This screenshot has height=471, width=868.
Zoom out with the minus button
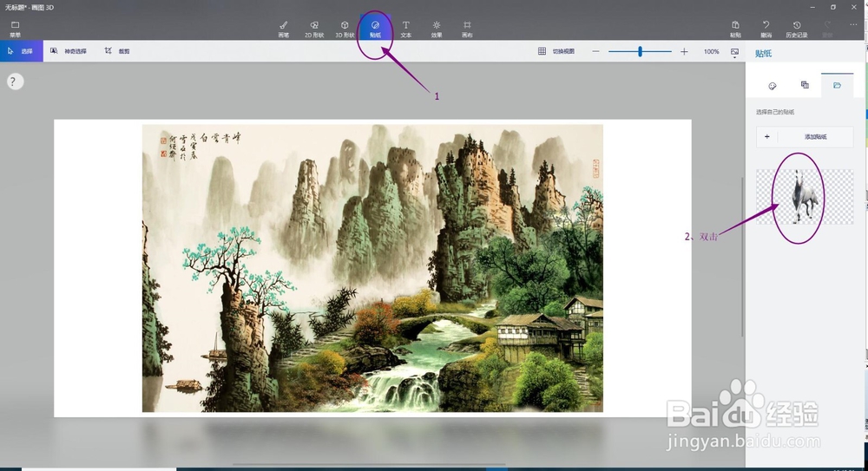coord(595,51)
